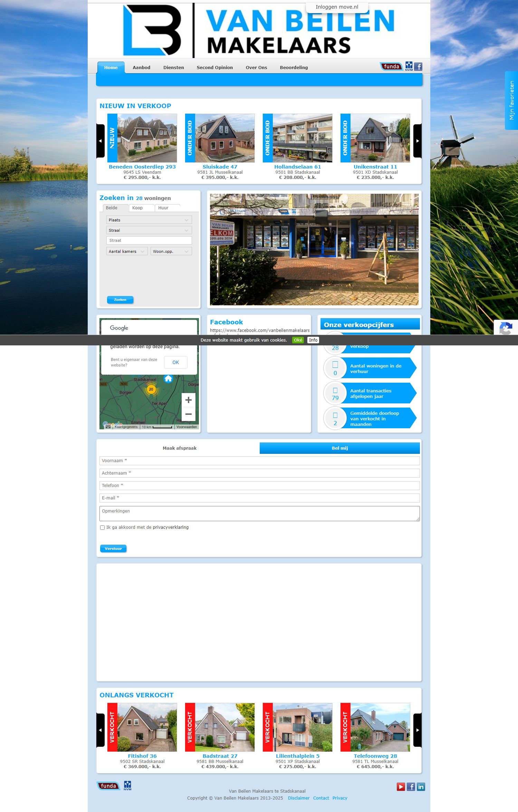
Task: Click the Zoeken button
Action: click(x=120, y=300)
